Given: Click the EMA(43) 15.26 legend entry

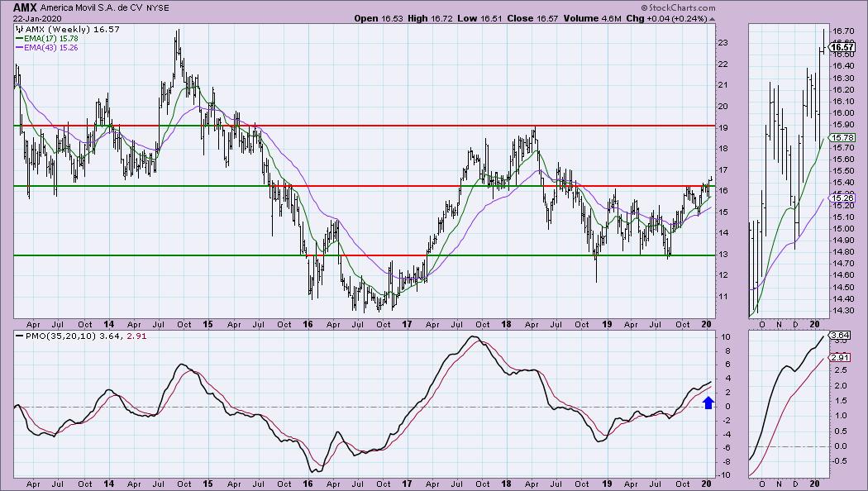Looking at the screenshot, I should click(47, 48).
